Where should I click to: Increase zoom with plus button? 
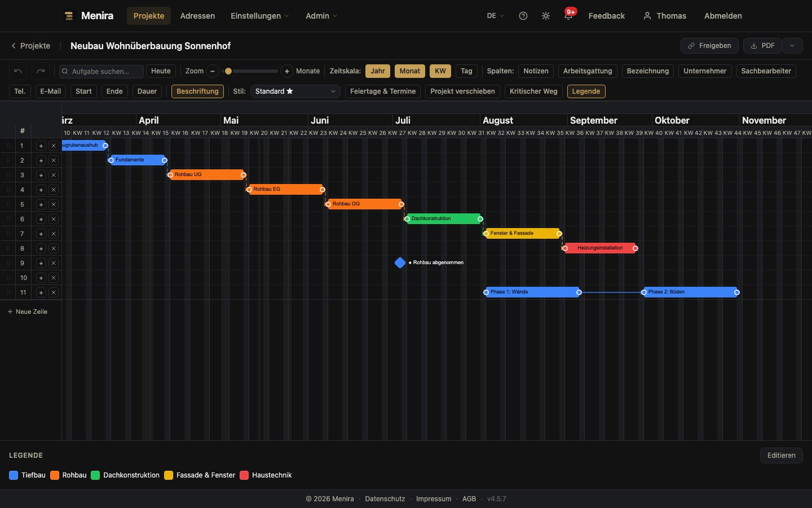287,71
